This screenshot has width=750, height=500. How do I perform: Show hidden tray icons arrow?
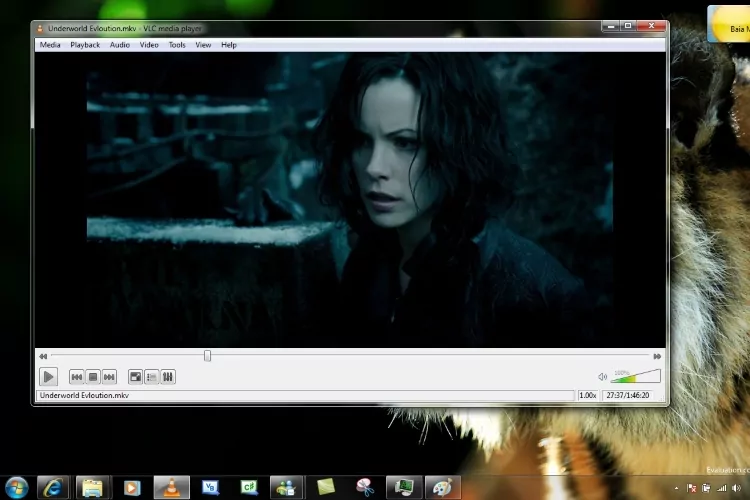point(676,489)
